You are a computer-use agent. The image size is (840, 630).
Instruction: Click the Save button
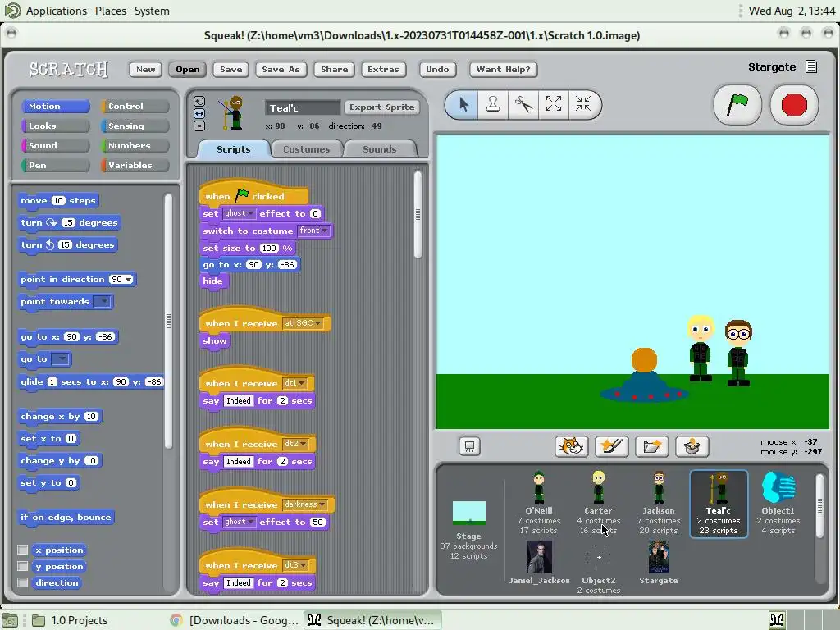coord(231,69)
